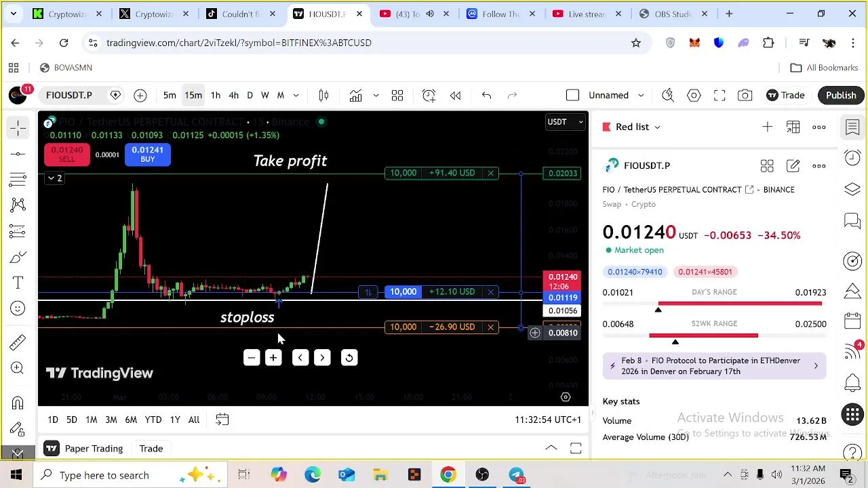Viewport: 868px width, 488px height.
Task: Click the day's range price slider marker
Action: [x=658, y=310]
